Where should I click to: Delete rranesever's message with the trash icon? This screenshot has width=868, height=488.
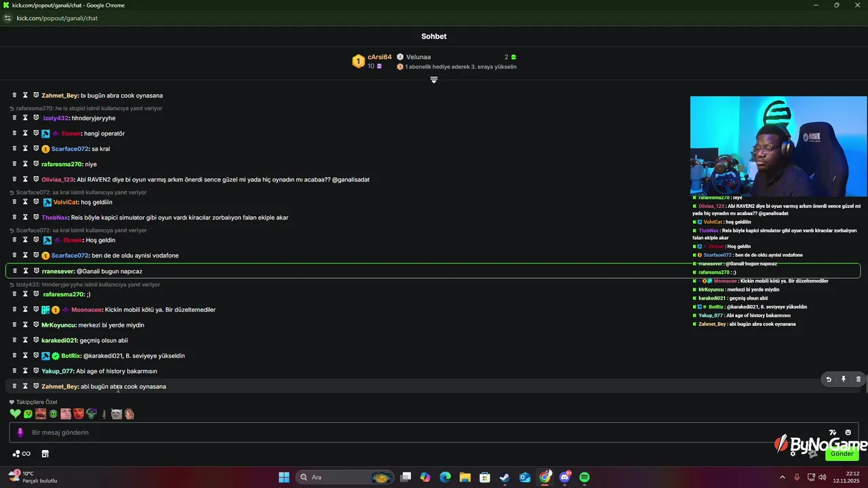(14, 271)
